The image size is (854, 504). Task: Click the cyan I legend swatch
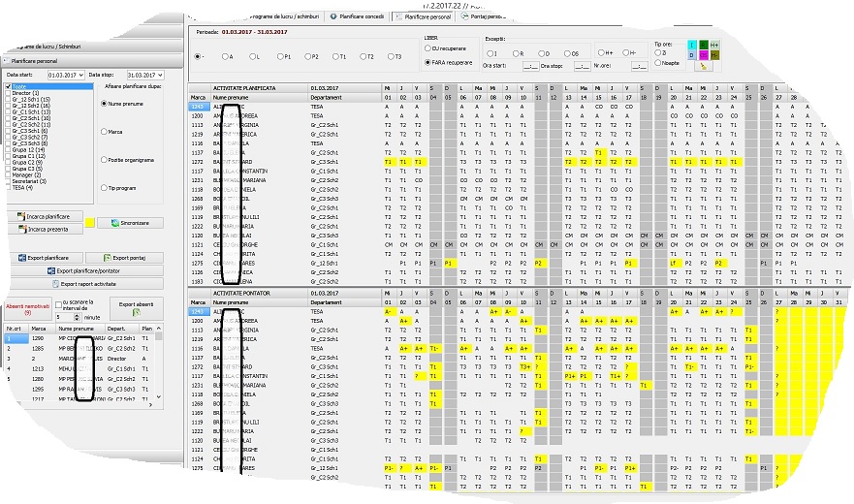coord(692,45)
